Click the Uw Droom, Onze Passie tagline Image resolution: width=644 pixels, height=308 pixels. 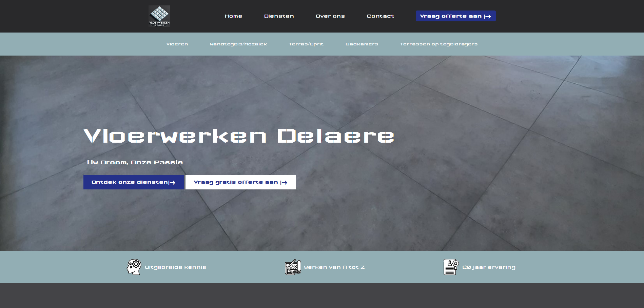click(135, 162)
